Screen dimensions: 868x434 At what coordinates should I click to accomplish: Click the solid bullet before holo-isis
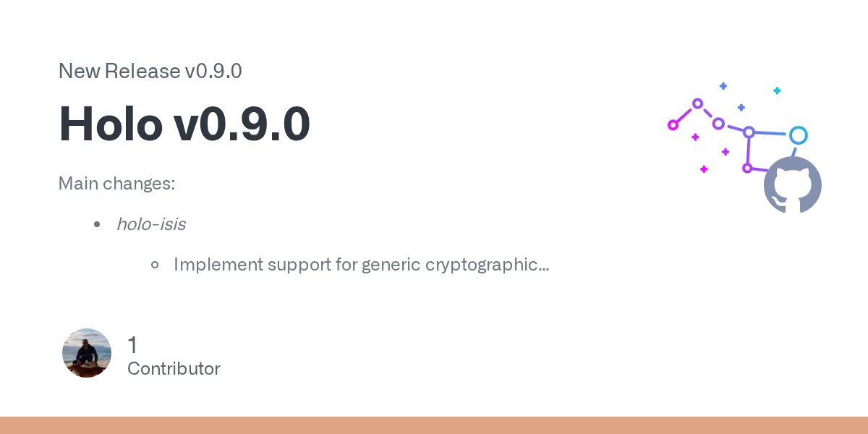[97, 225]
